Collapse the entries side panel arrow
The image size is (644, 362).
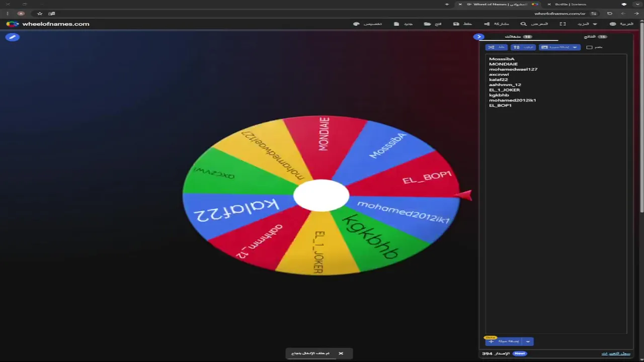click(x=478, y=37)
